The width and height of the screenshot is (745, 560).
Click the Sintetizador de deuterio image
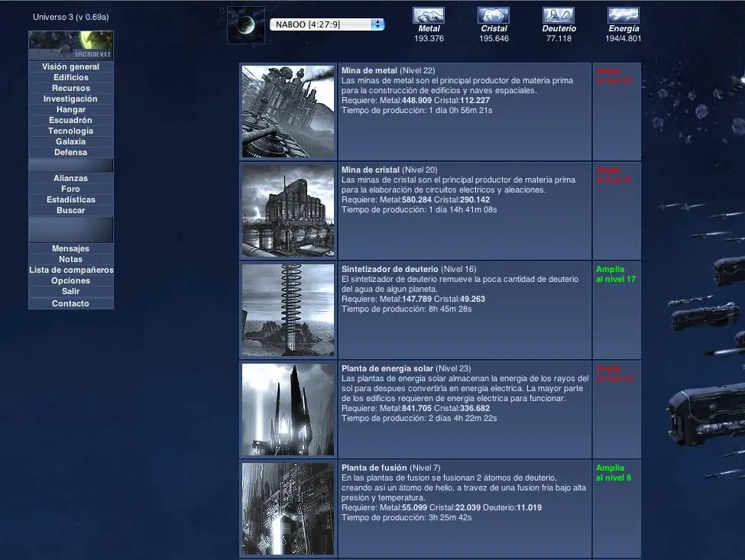click(x=288, y=310)
